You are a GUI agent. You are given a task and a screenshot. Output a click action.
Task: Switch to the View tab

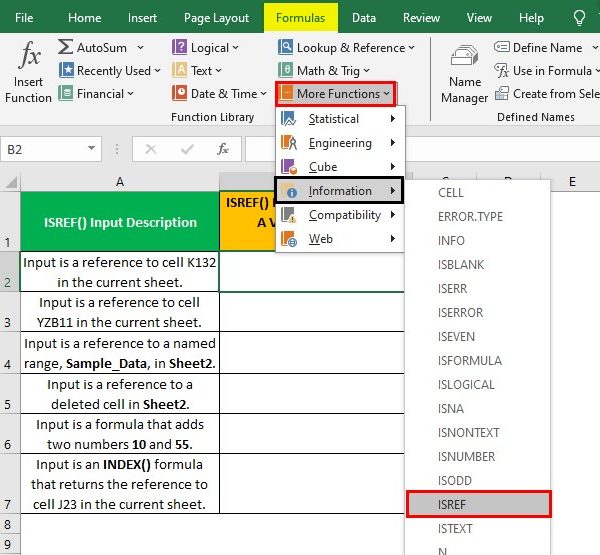click(479, 18)
